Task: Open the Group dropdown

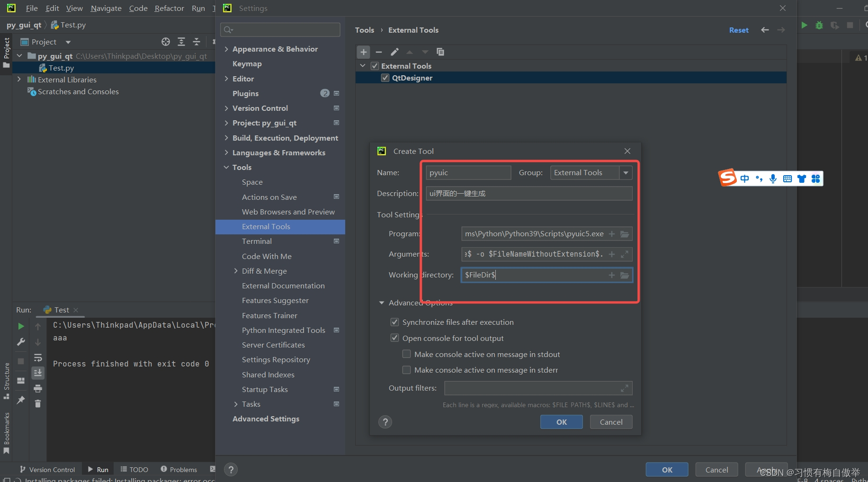Action: click(626, 172)
